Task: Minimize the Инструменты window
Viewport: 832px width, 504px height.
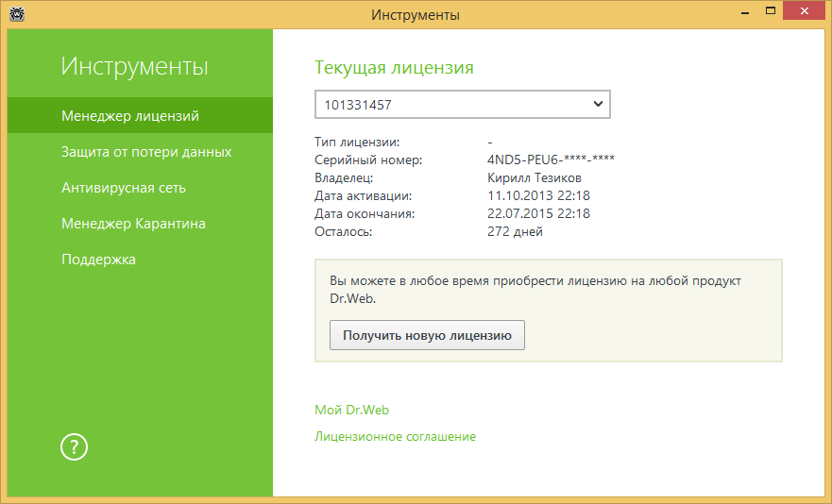Action: [745, 11]
